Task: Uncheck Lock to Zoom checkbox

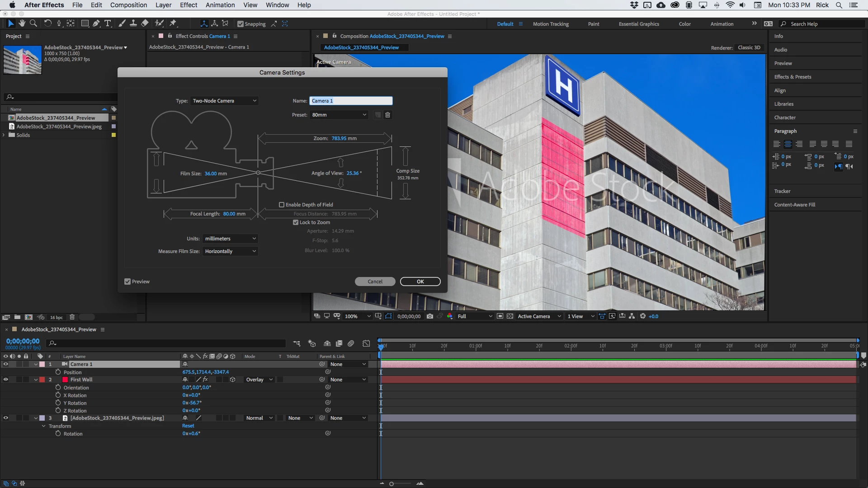Action: [x=296, y=222]
